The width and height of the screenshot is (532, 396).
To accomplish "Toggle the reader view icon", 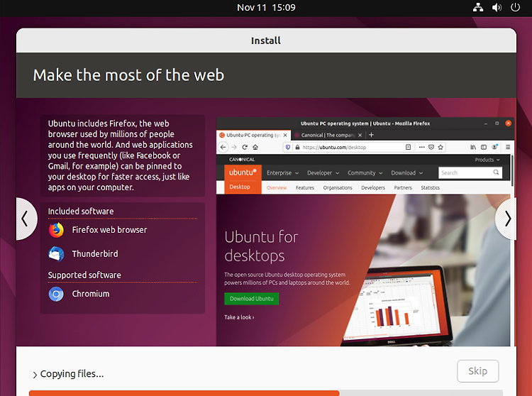I will pyautogui.click(x=408, y=148).
